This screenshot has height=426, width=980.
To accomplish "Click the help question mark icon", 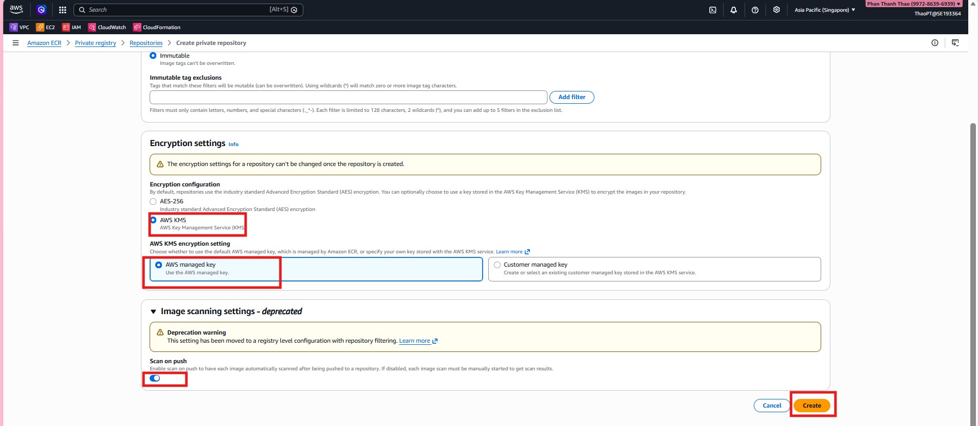I will coord(755,10).
